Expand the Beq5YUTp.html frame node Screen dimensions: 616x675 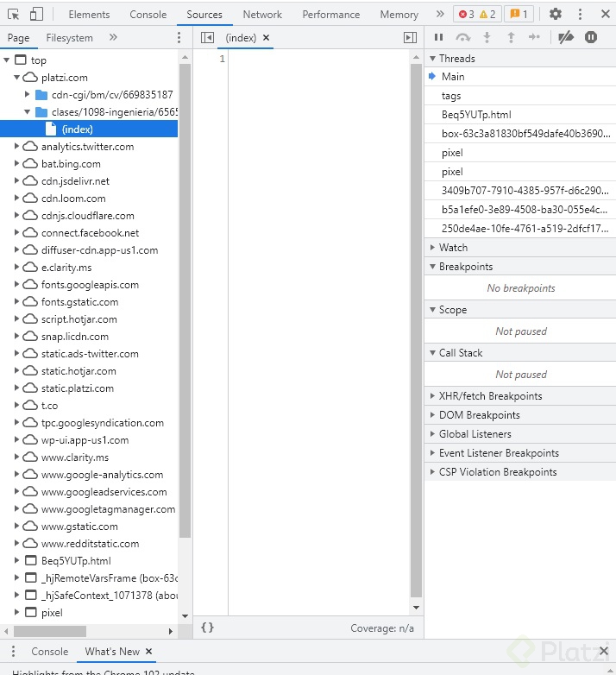point(16,560)
